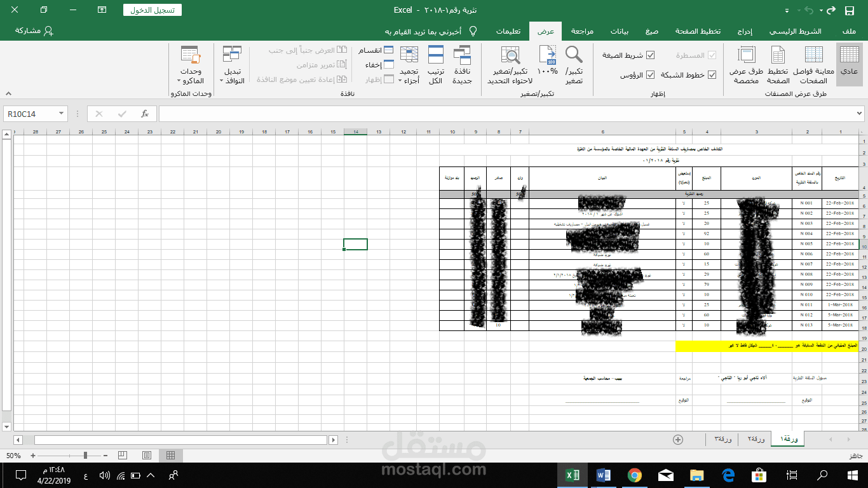The width and height of the screenshot is (868, 488).
Task: Open معاينة فواصل الصفحات page break preview
Action: pyautogui.click(x=813, y=65)
